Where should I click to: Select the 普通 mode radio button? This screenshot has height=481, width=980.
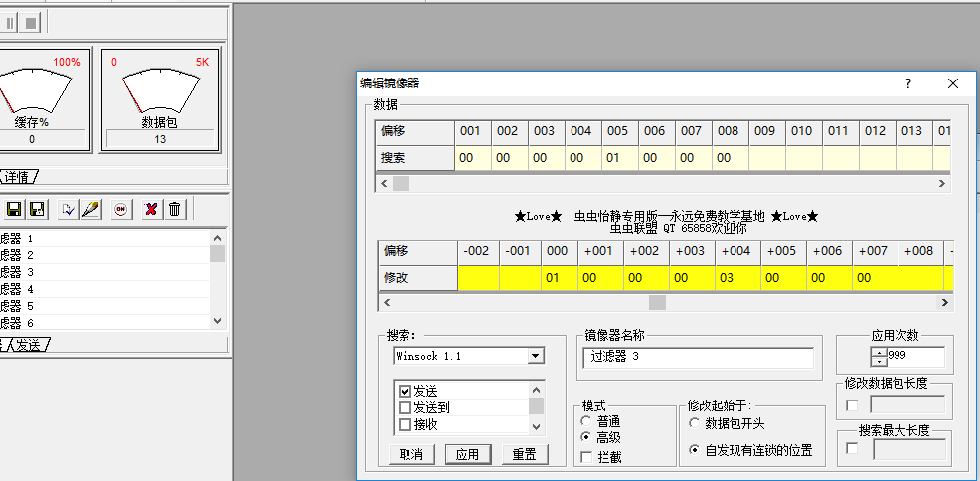coord(586,421)
